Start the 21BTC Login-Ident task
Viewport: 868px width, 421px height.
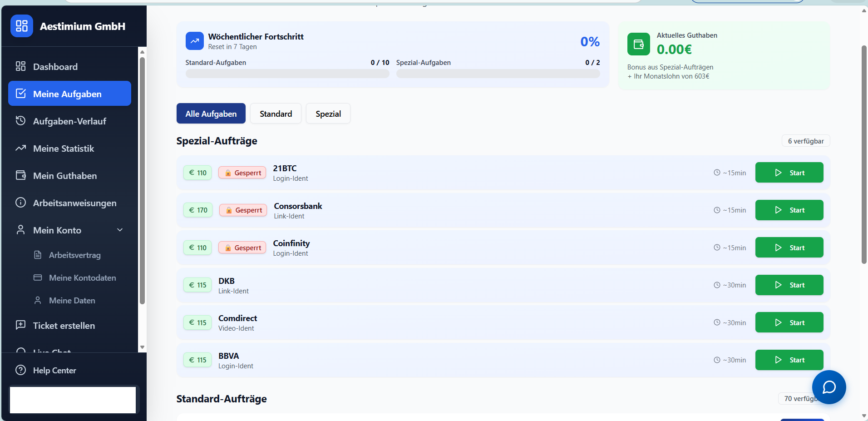[x=789, y=173]
